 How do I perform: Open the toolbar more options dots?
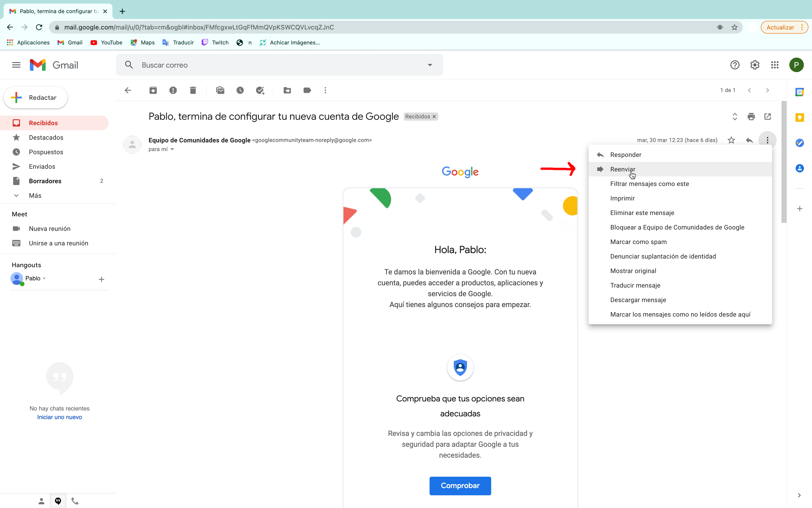coord(325,90)
